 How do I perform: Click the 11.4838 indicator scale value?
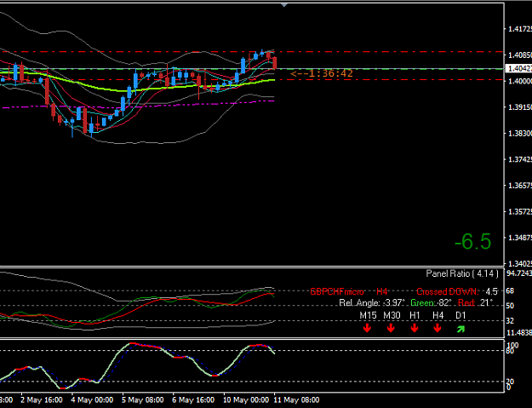click(519, 333)
